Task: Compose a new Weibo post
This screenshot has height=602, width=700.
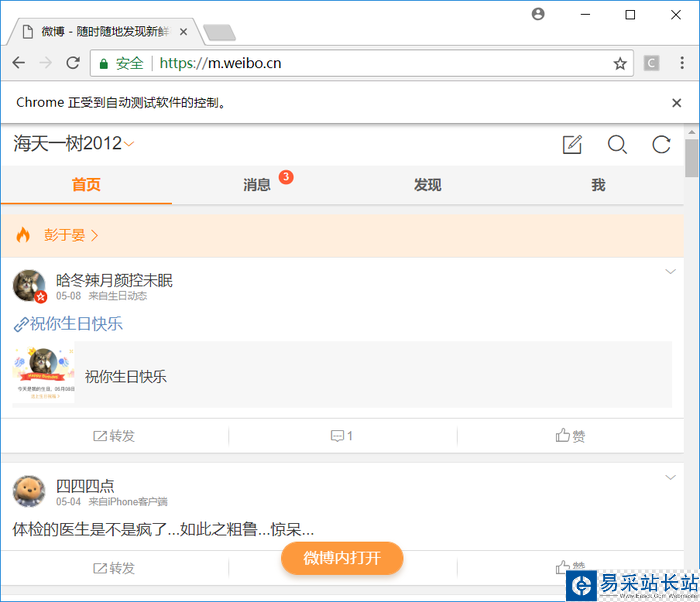Action: pyautogui.click(x=572, y=144)
